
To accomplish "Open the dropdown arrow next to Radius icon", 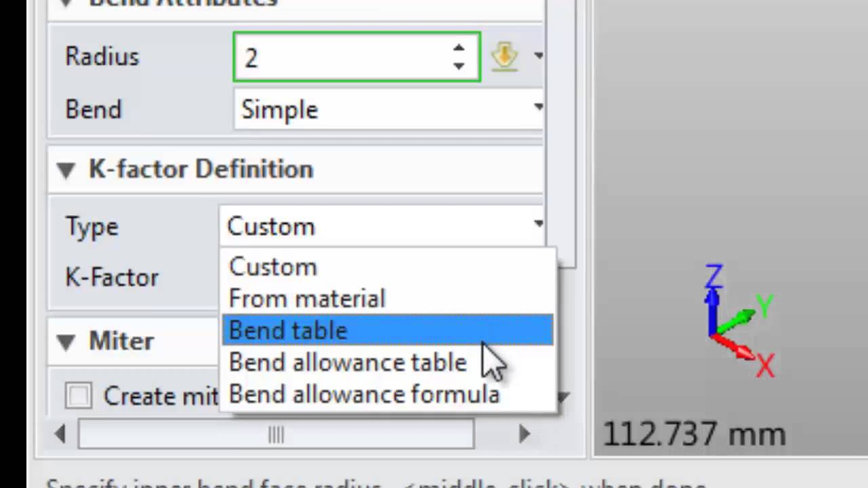I will [538, 56].
